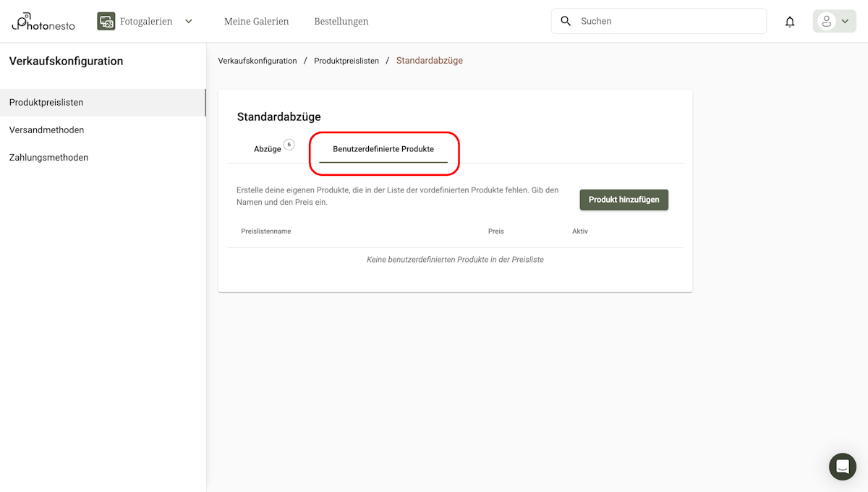Open notifications via the bell icon

click(x=789, y=21)
